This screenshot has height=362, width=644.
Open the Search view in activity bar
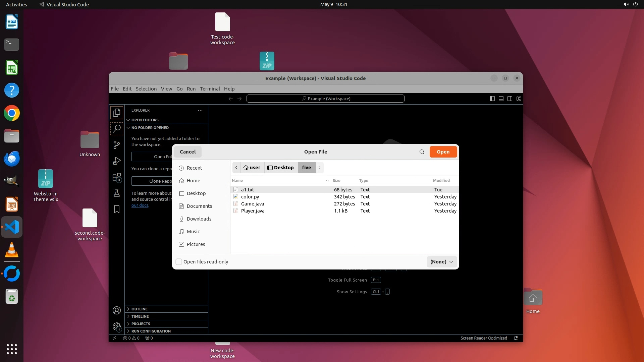coord(117,129)
